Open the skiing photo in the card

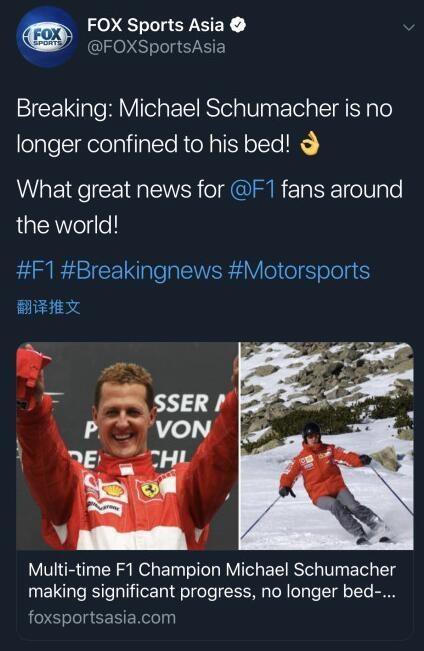point(327,446)
